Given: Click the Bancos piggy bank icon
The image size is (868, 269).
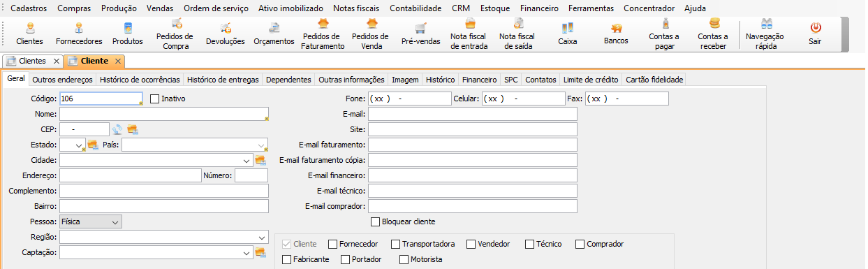Looking at the screenshot, I should 616,34.
